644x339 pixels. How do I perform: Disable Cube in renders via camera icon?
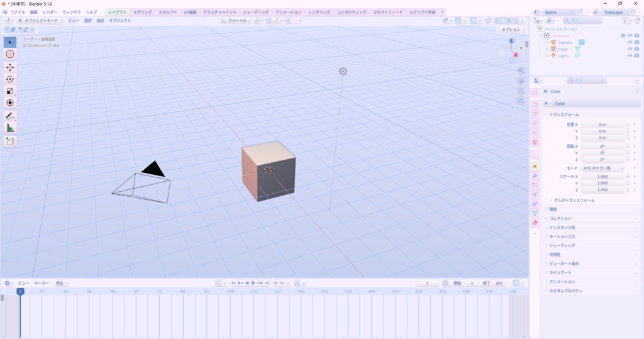pos(636,49)
